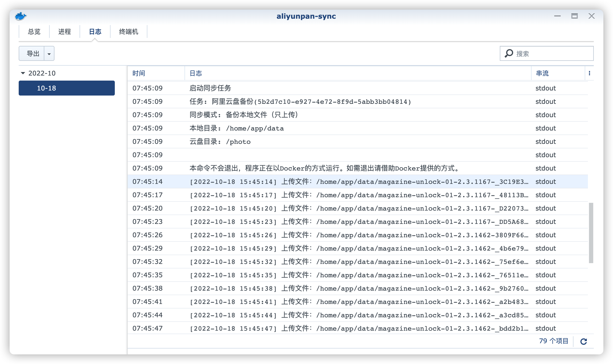Open the 终端机 tab
The image size is (613, 364).
(x=129, y=32)
